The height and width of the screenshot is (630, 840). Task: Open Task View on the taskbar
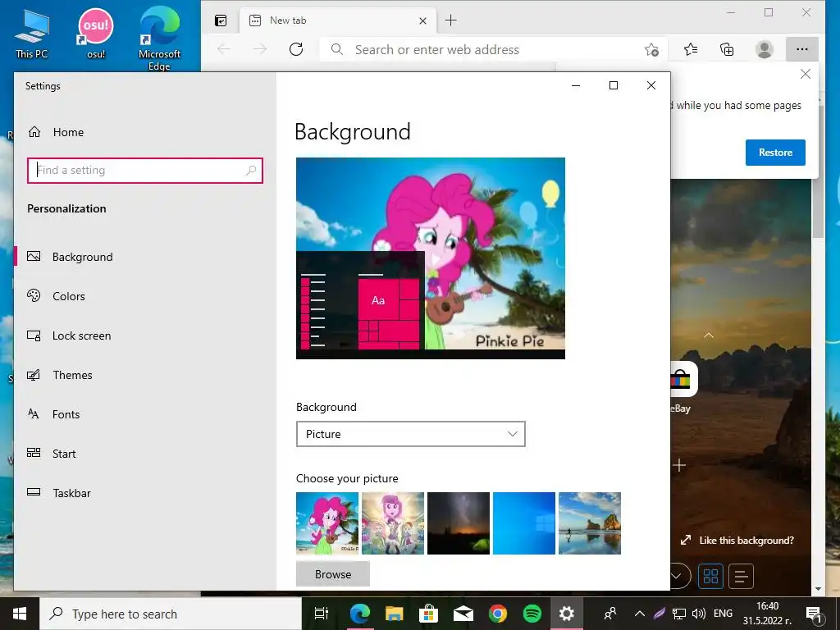322,614
